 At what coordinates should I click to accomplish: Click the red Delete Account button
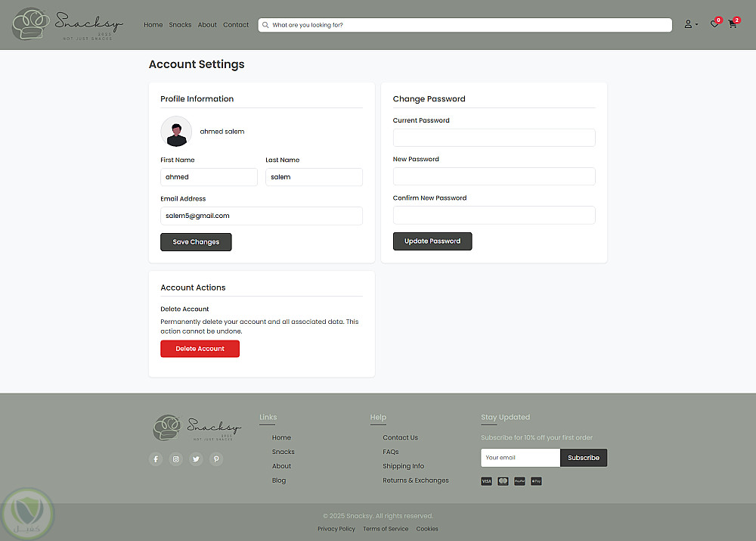tap(200, 349)
